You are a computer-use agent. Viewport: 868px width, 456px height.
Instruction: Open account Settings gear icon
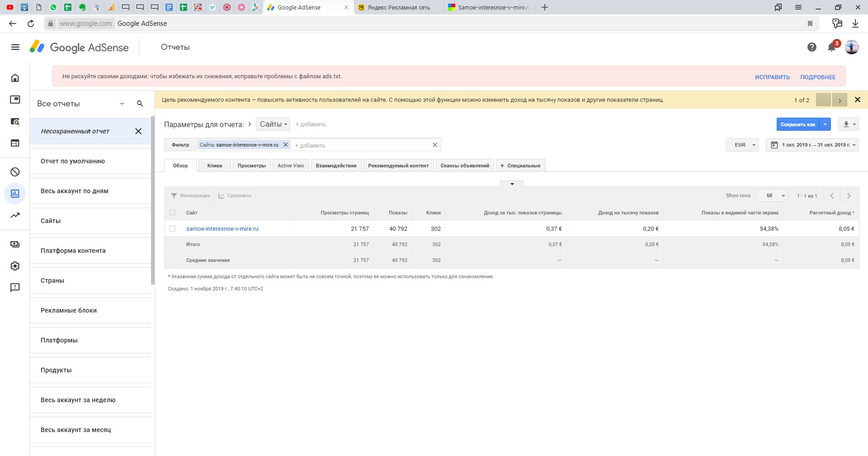(15, 266)
